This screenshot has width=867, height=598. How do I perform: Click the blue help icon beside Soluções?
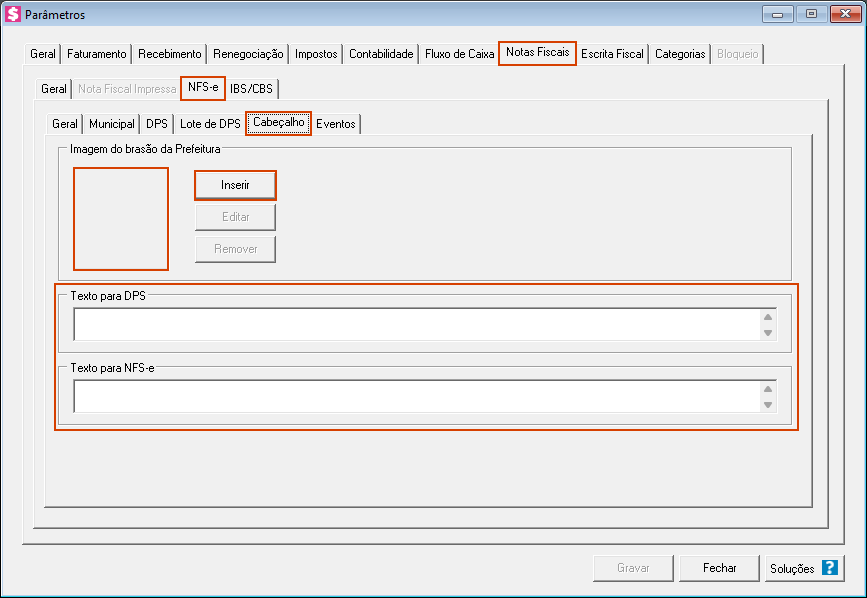tap(829, 568)
